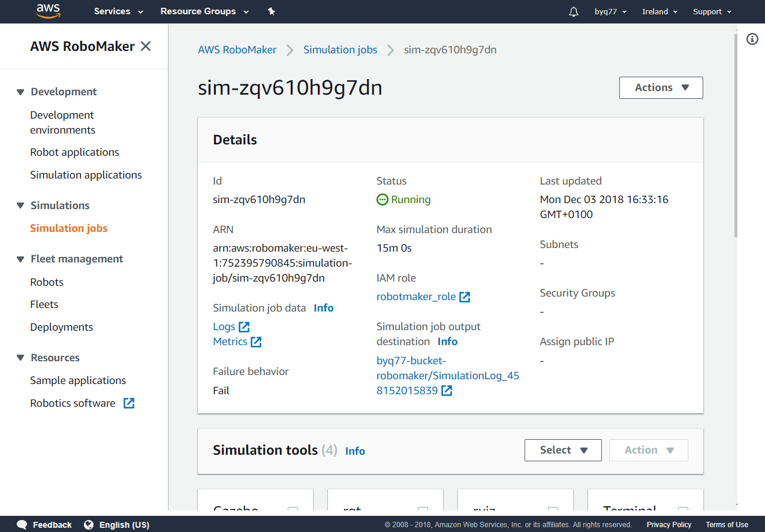The width and height of the screenshot is (765, 532).
Task: Collapse the Resources section
Action: [x=20, y=358]
